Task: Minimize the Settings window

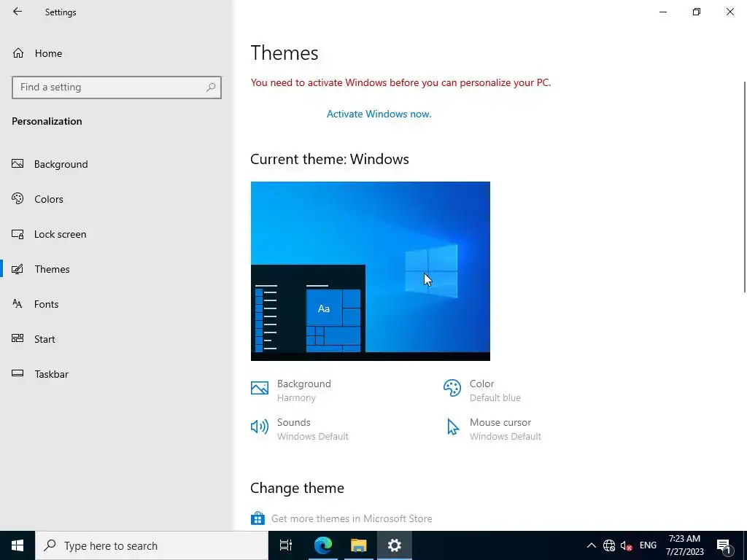Action: [x=663, y=12]
